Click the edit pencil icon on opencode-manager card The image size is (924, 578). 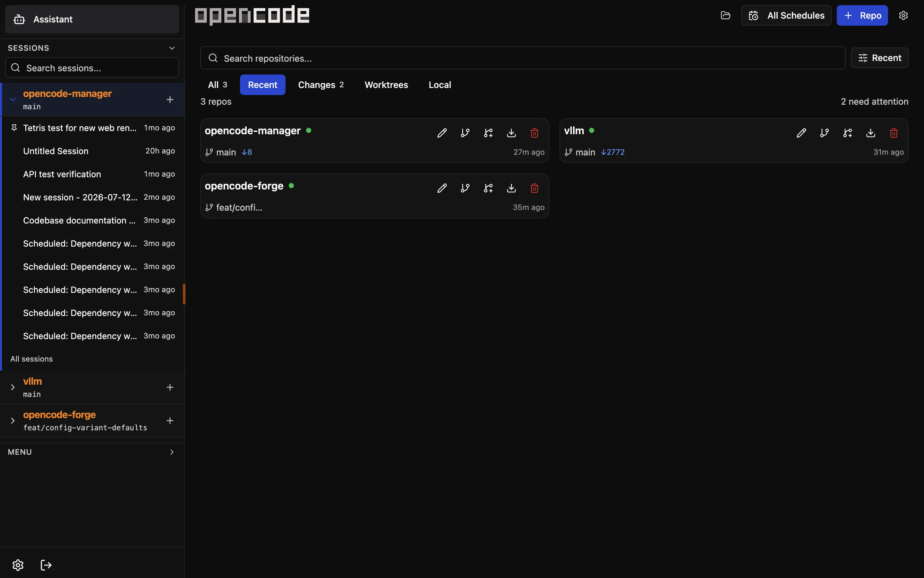[x=442, y=133]
